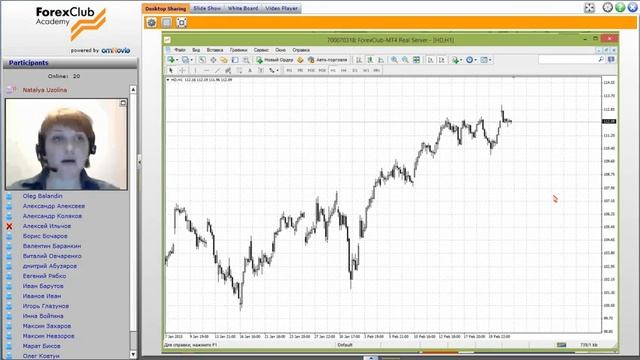The image size is (640, 360).
Task: Click the tile windows grid icon
Action: pos(416,60)
